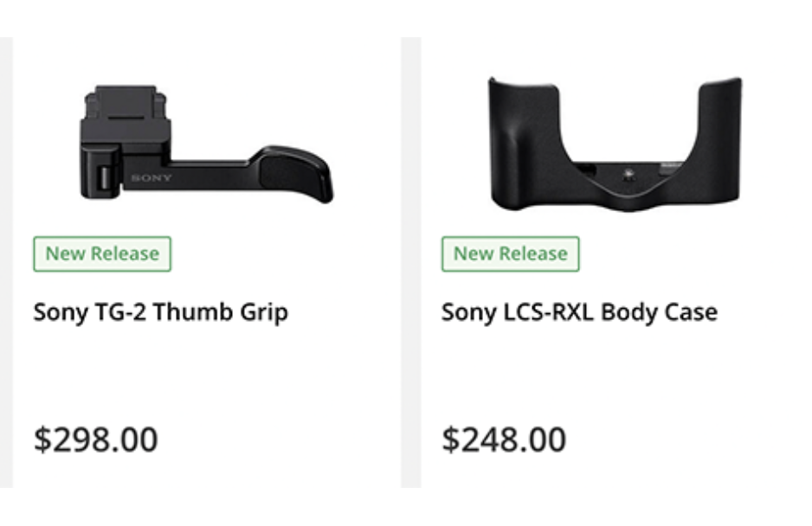This screenshot has width=812, height=526.
Task: Click the gray divider between the two product cards
Action: [411, 260]
